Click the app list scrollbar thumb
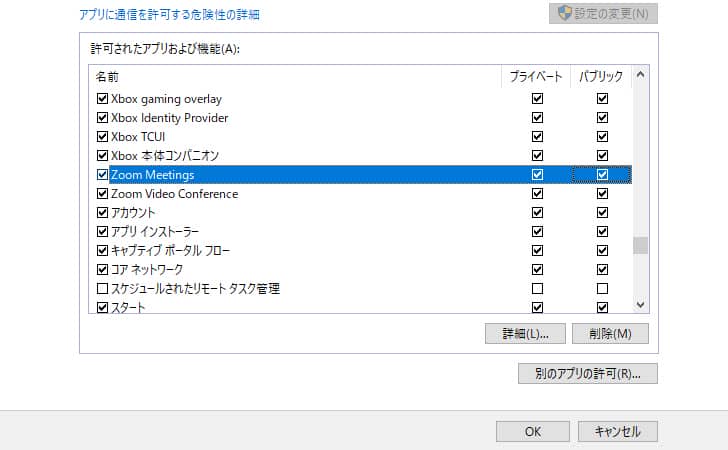728x450 pixels. coord(640,245)
